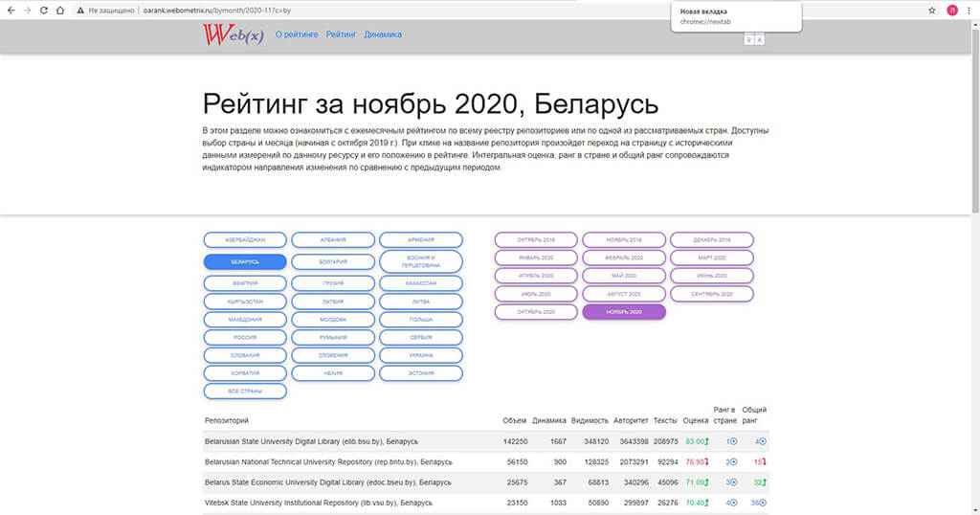This screenshot has width=980, height=515.
Task: Click the Web(x) site logo
Action: (x=234, y=35)
